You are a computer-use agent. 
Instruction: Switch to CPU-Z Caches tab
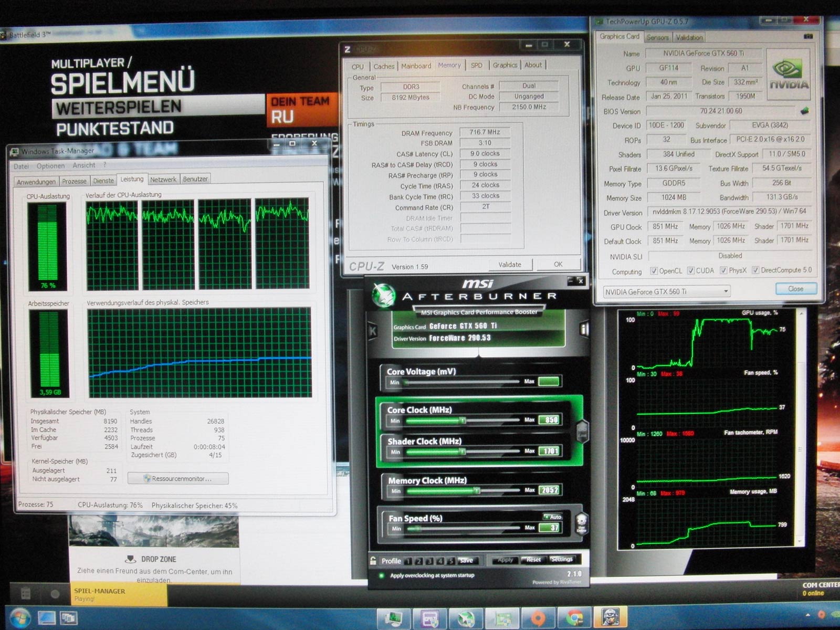tap(384, 67)
